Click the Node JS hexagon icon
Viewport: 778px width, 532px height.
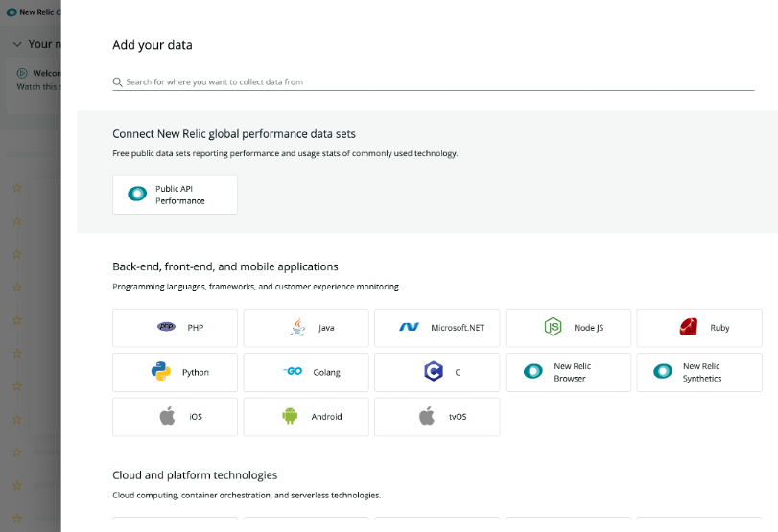point(553,327)
